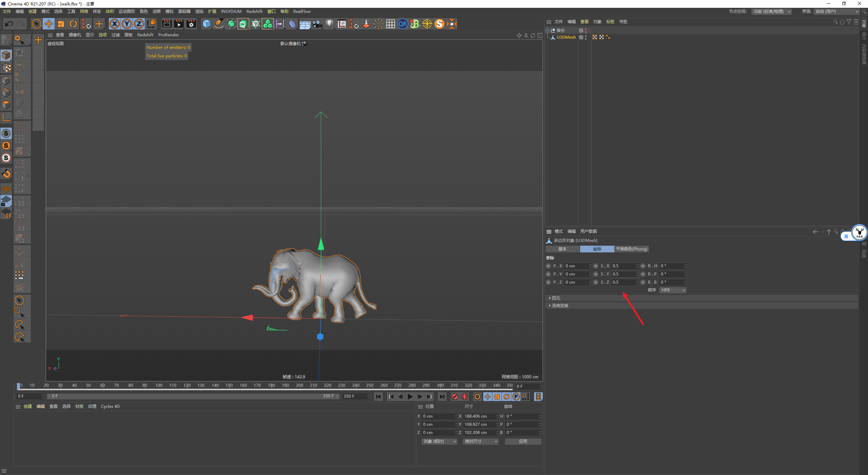Image resolution: width=868 pixels, height=475 pixels.
Task: Select the Scale tool
Action: click(61, 24)
